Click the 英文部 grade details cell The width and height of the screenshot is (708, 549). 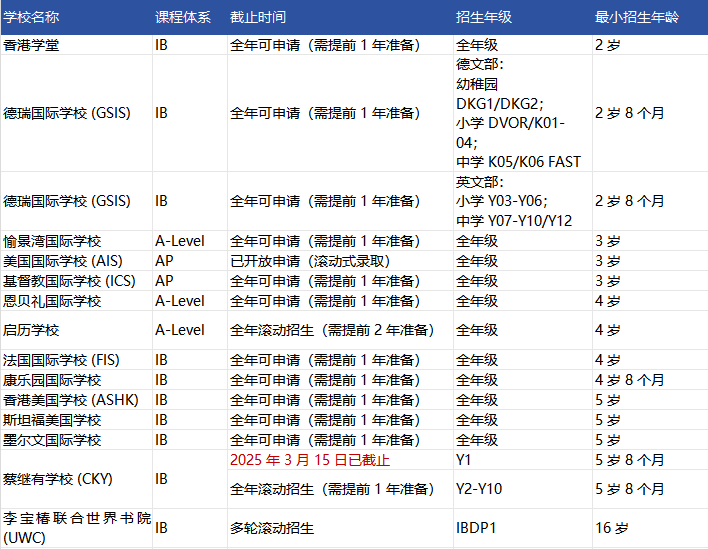pyautogui.click(x=523, y=201)
